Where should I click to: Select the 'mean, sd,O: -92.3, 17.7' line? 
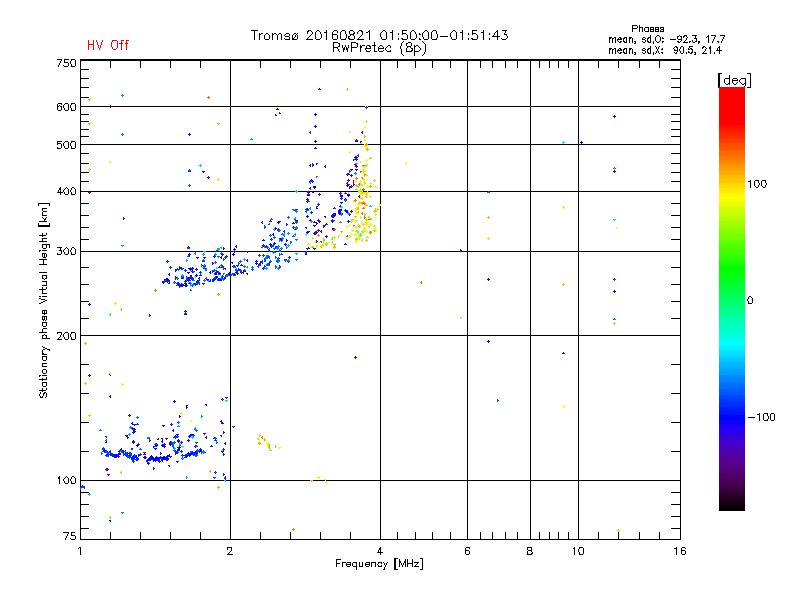(x=666, y=39)
